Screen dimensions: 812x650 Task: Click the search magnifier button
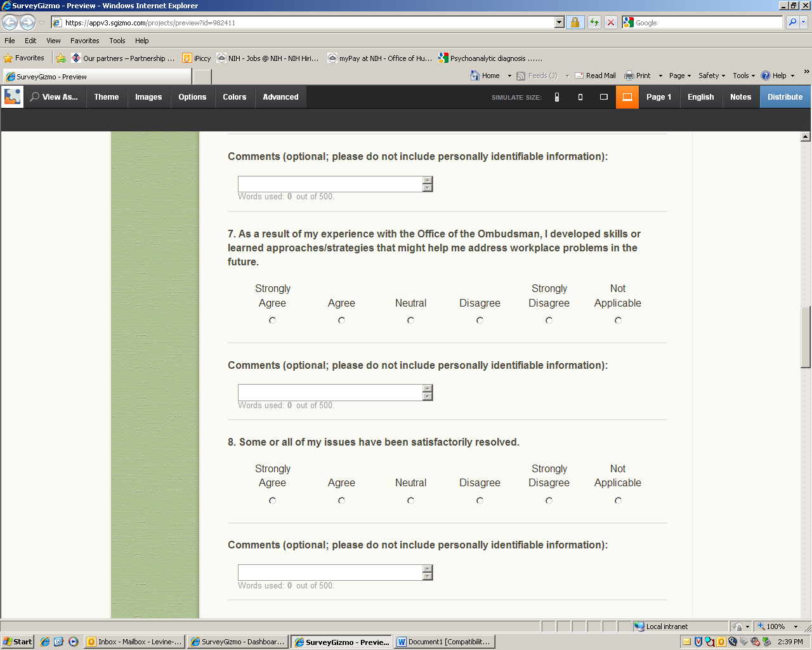tap(792, 22)
